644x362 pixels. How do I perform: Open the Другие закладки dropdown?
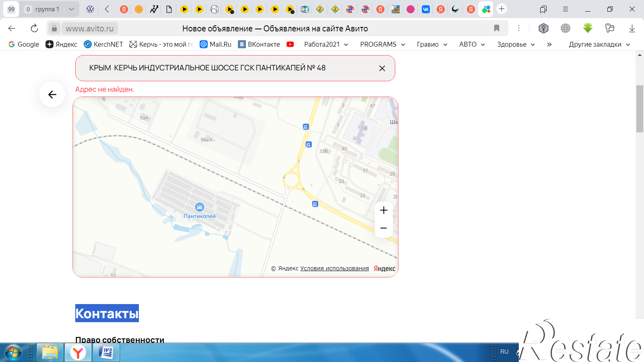(x=599, y=44)
